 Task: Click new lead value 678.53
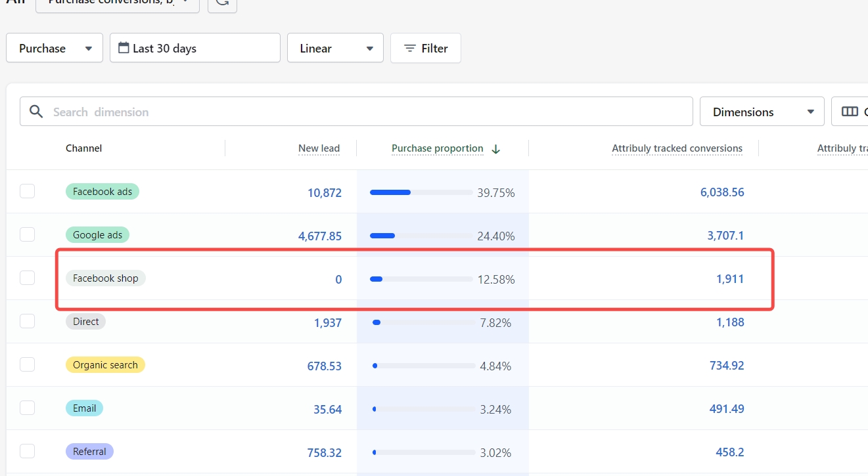click(325, 366)
